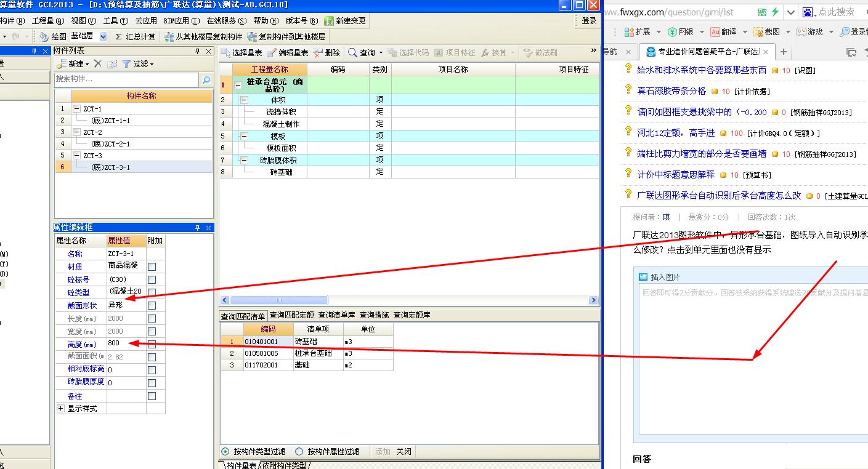
Task: Click the 翻译 translate icon in browser
Action: [x=715, y=31]
